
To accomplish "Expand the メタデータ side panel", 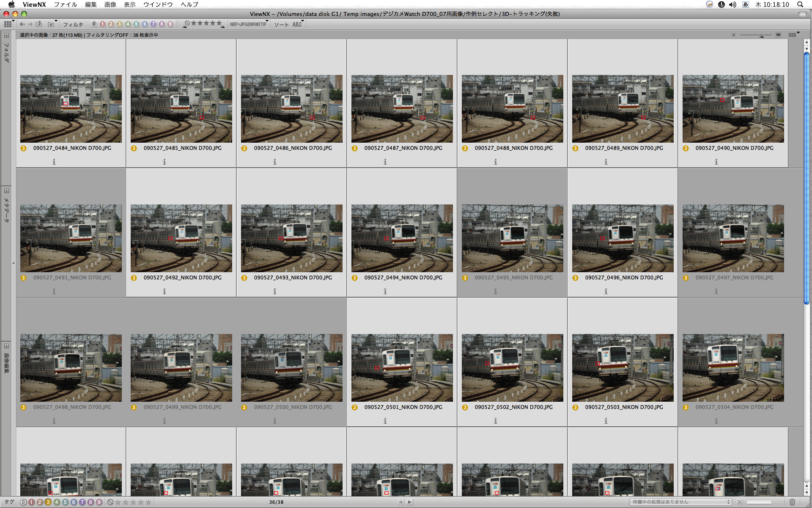I will 6,191.
